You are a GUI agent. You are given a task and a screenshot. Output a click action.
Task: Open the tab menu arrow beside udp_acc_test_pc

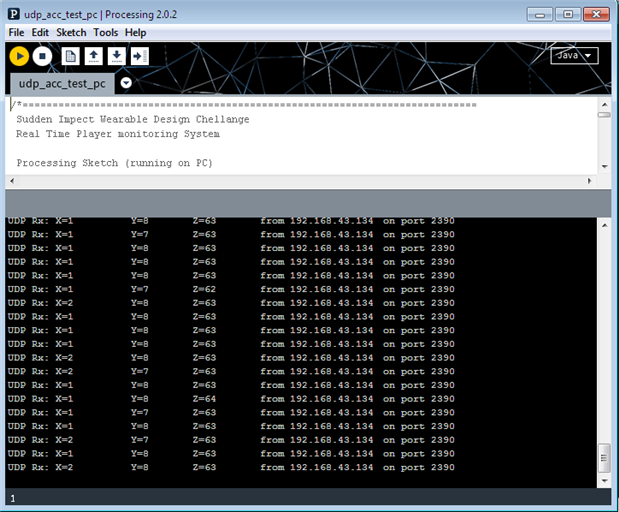[x=126, y=83]
